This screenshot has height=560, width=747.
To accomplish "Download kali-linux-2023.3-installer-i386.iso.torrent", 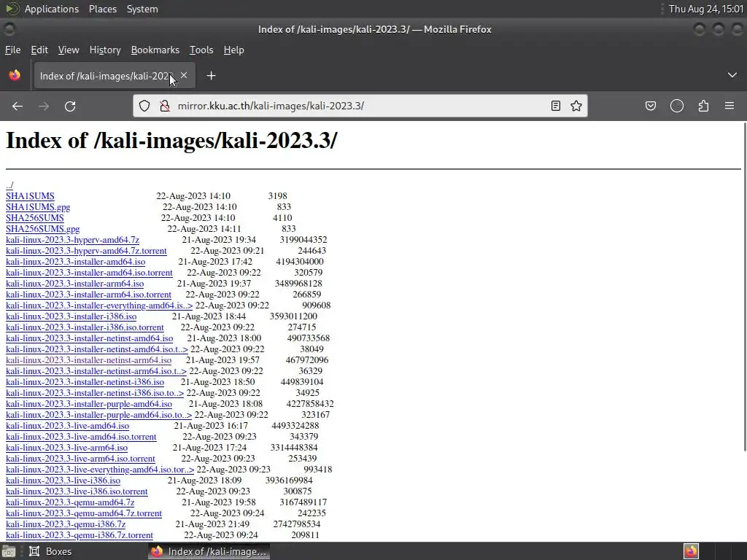I will point(85,327).
